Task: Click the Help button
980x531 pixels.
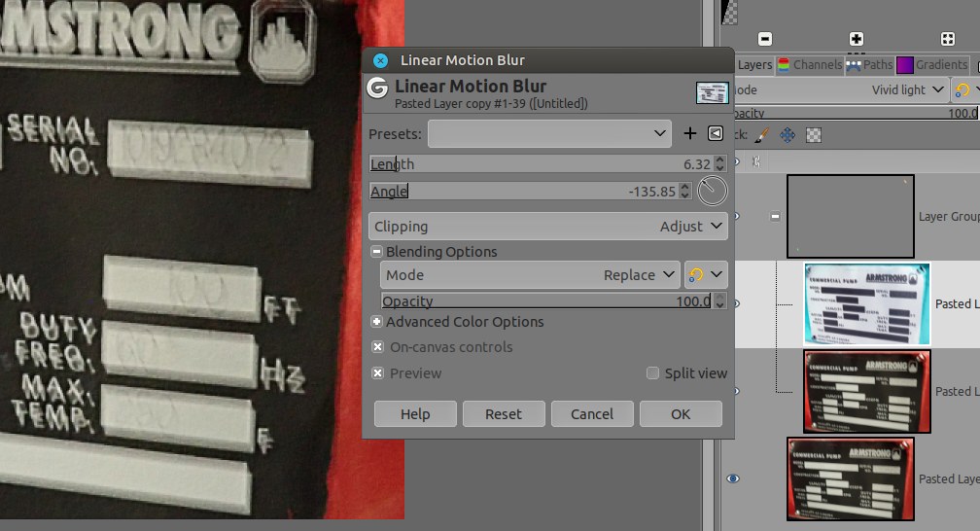Action: pos(415,414)
